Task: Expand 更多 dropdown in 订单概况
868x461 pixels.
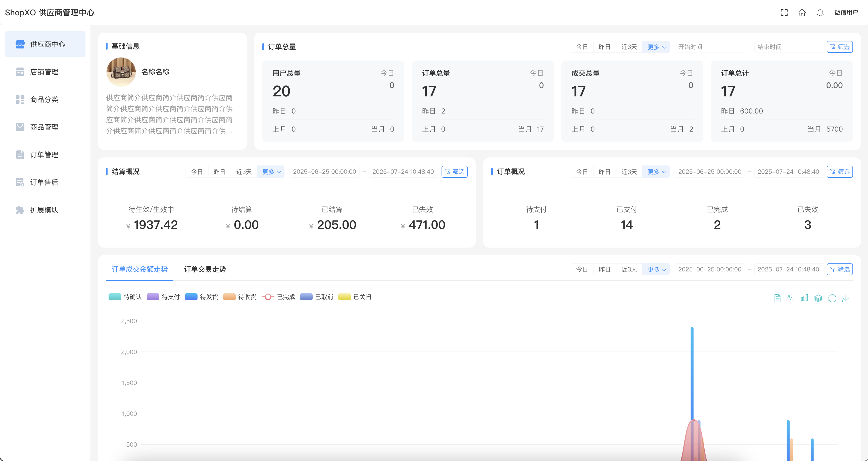Action: (656, 172)
